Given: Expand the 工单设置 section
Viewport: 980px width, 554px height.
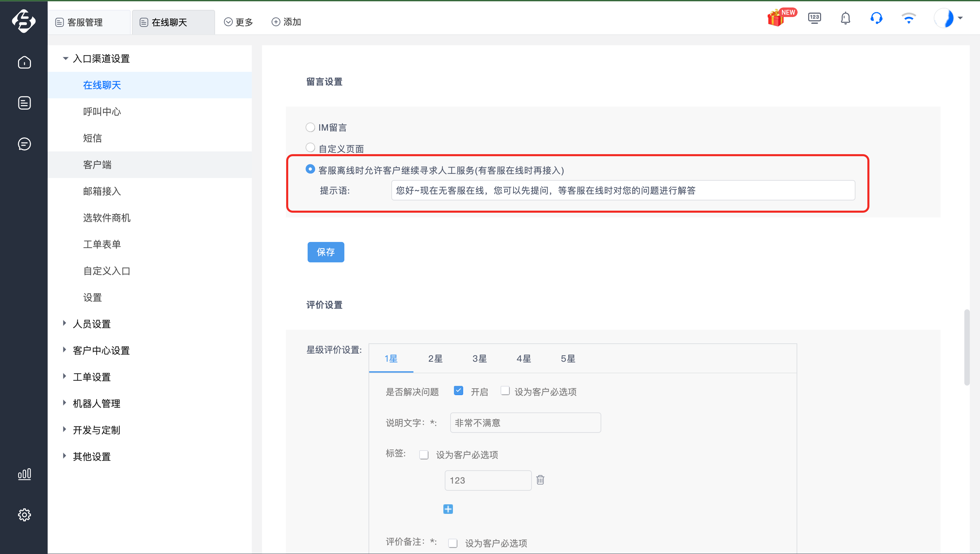Looking at the screenshot, I should point(65,377).
